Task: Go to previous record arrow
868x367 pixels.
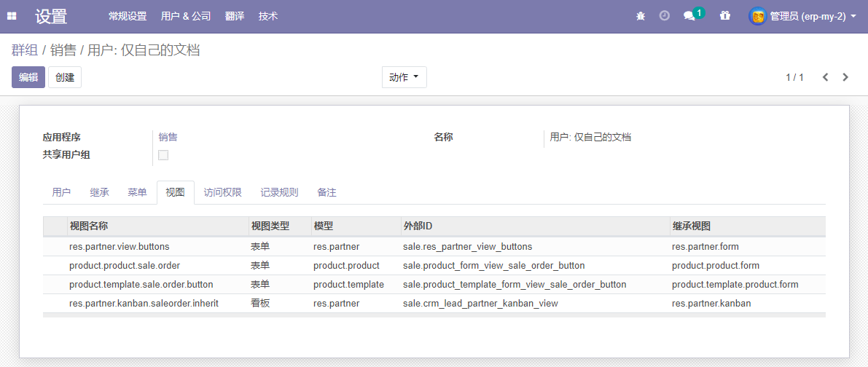Action: point(826,77)
